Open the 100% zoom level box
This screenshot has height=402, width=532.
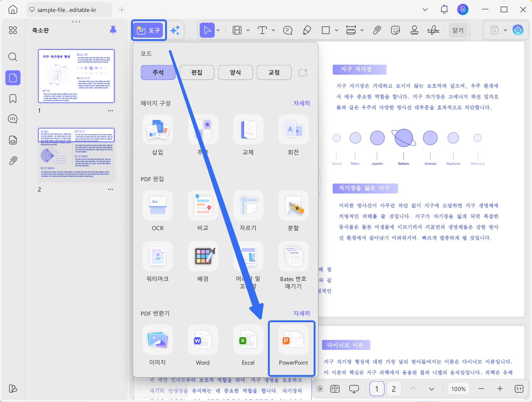point(458,389)
